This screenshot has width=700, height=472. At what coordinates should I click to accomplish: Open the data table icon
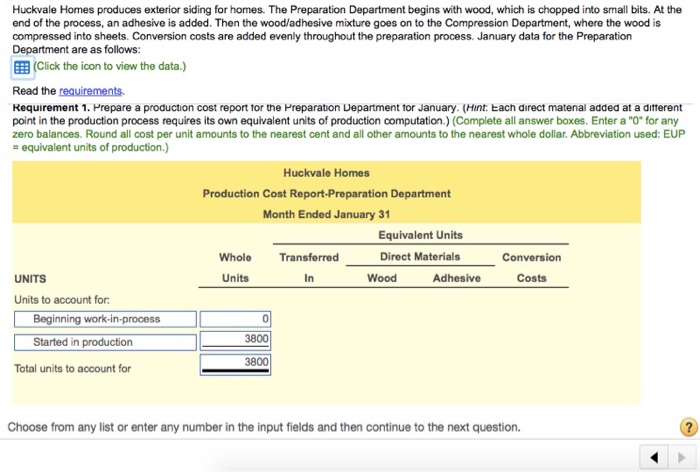(22, 67)
